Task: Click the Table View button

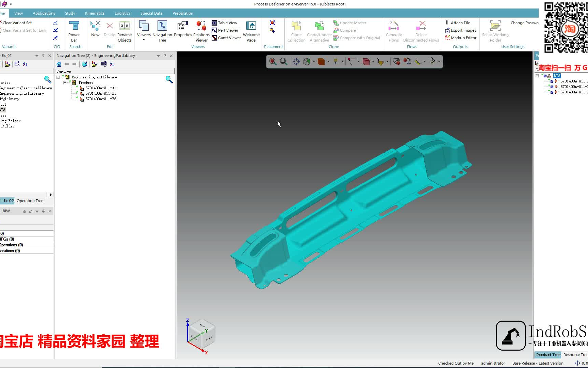Action: (224, 23)
